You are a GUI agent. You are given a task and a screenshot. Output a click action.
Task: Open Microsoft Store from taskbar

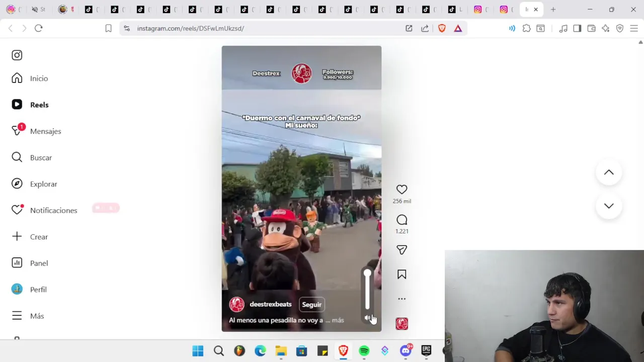[301, 351]
